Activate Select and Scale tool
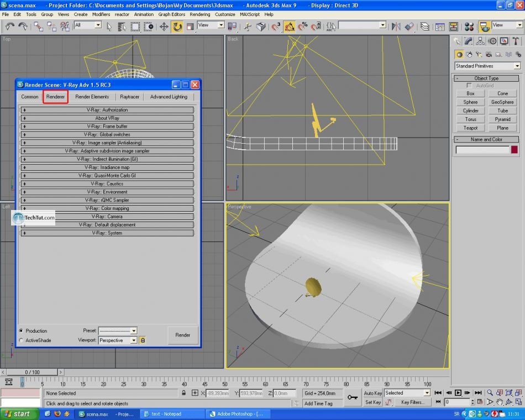525x420 pixels. pyautogui.click(x=190, y=27)
